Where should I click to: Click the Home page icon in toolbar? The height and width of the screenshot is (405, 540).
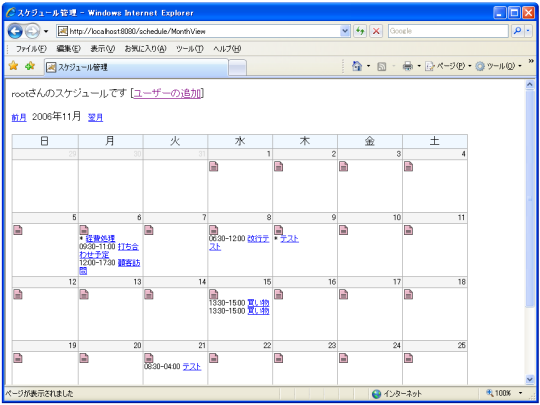point(357,66)
